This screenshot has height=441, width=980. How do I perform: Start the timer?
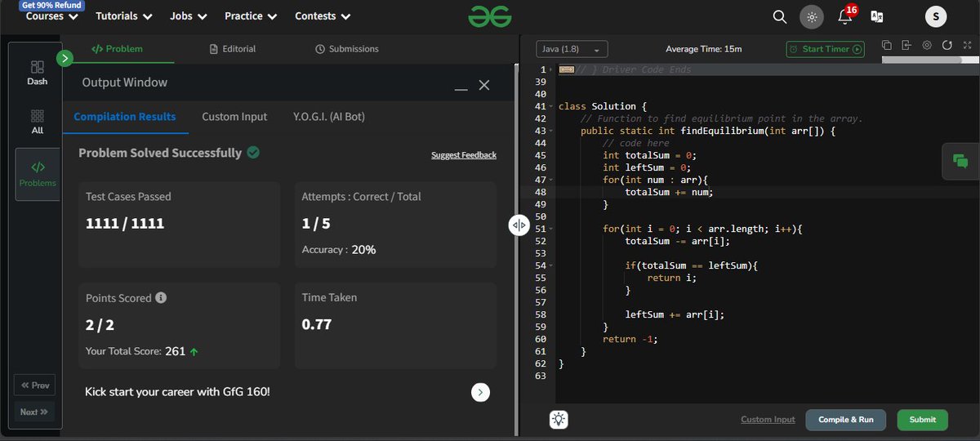pyautogui.click(x=825, y=49)
